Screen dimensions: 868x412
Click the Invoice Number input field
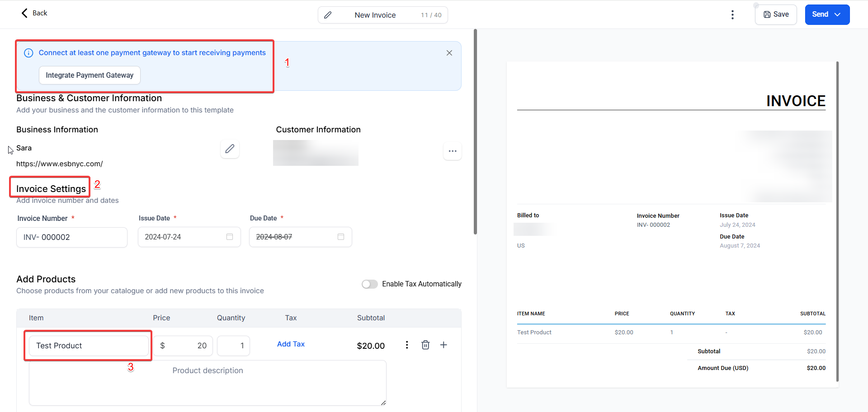coord(72,237)
